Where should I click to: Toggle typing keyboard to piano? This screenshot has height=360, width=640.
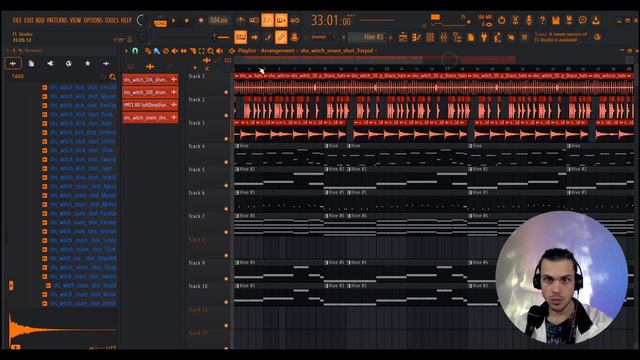(x=240, y=37)
